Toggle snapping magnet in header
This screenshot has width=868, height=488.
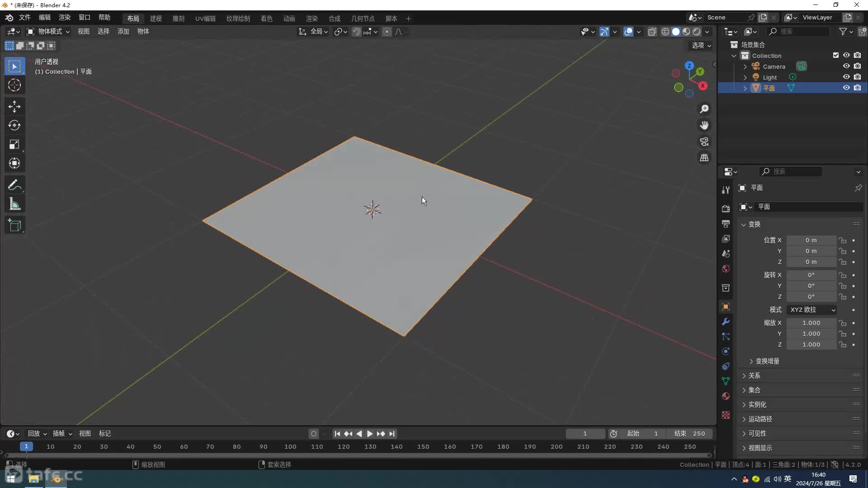(x=356, y=32)
